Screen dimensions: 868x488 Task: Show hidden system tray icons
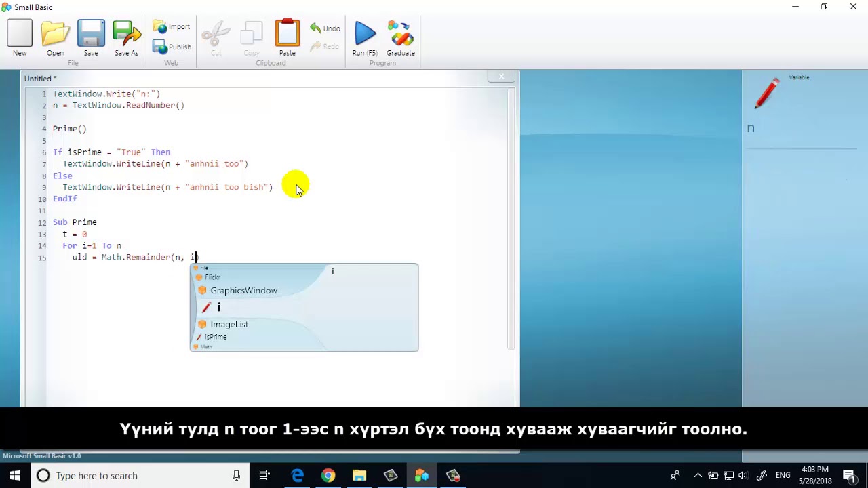(698, 476)
